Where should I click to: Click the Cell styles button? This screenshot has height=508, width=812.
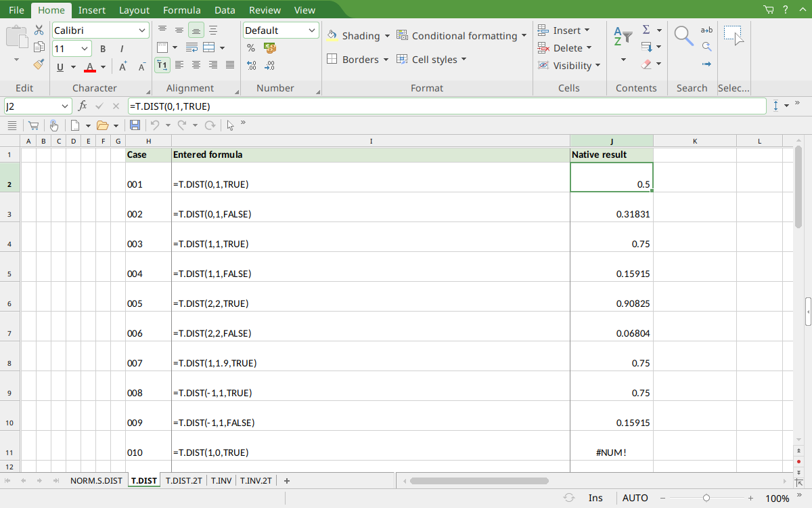(x=432, y=60)
